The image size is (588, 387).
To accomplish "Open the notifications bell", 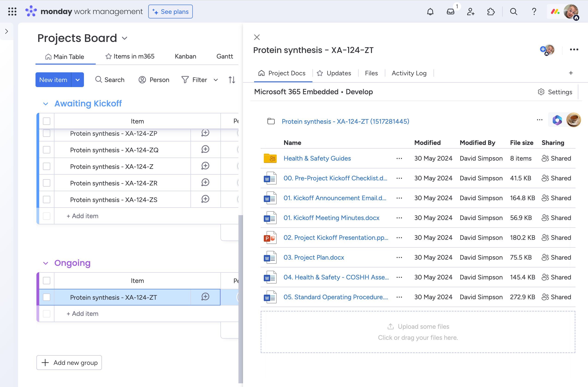I will pyautogui.click(x=430, y=12).
